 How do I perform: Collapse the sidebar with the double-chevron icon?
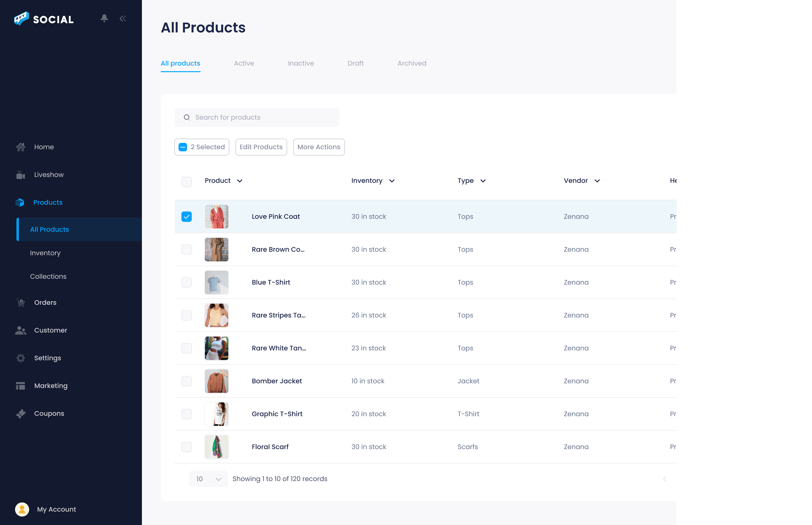[x=123, y=18]
